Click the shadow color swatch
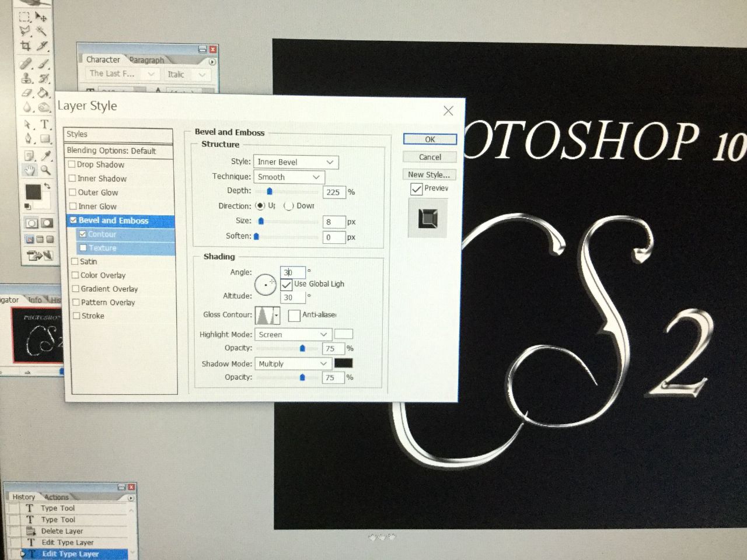747x560 pixels. coord(343,363)
